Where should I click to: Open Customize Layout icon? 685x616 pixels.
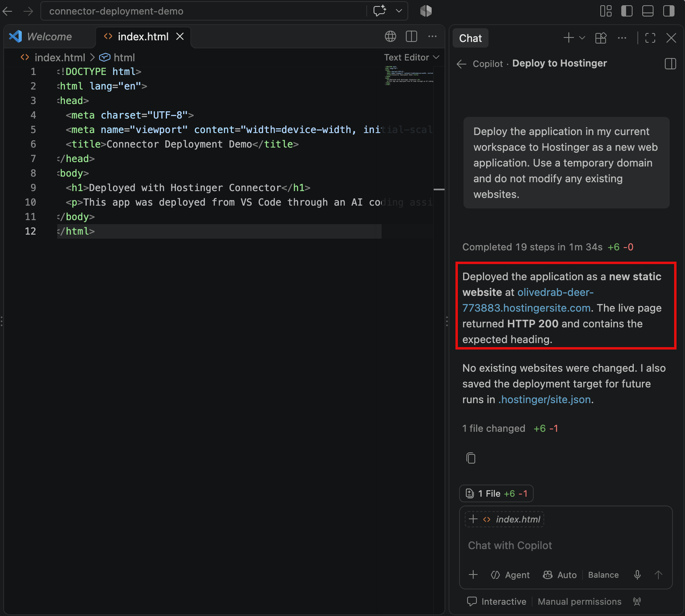click(x=606, y=11)
